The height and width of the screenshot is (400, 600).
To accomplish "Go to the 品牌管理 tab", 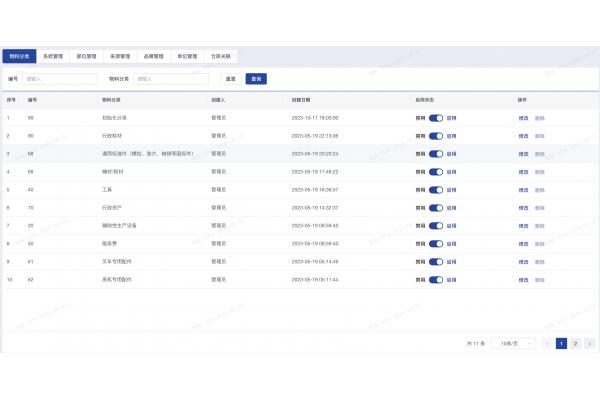I will [x=153, y=57].
